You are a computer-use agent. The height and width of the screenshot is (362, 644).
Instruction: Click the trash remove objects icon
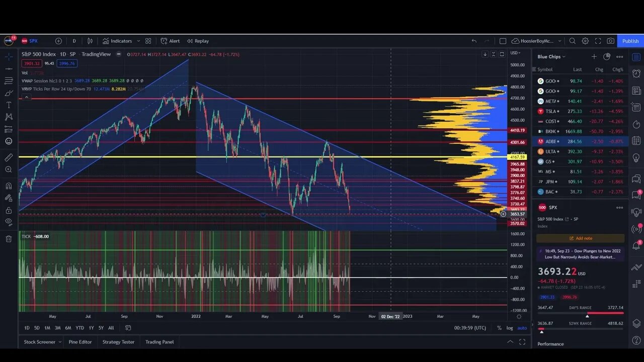(x=9, y=239)
